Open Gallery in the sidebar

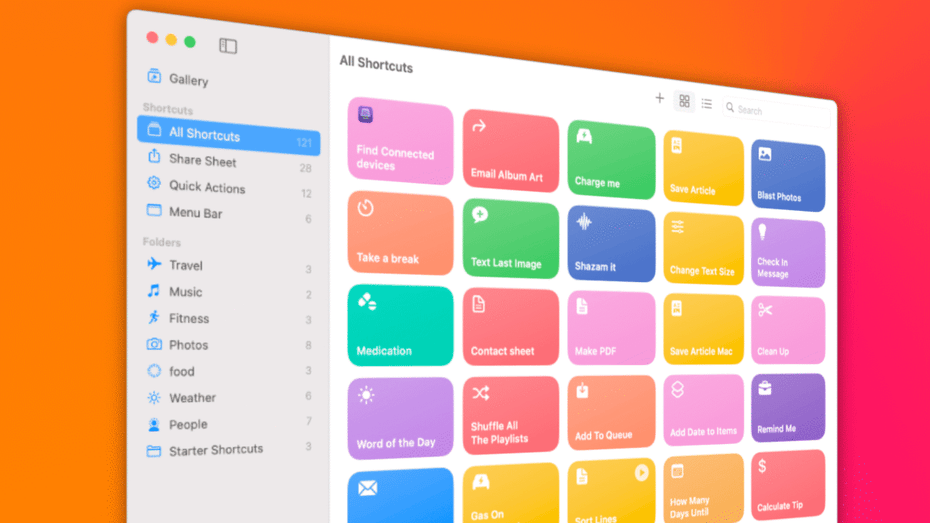(187, 80)
